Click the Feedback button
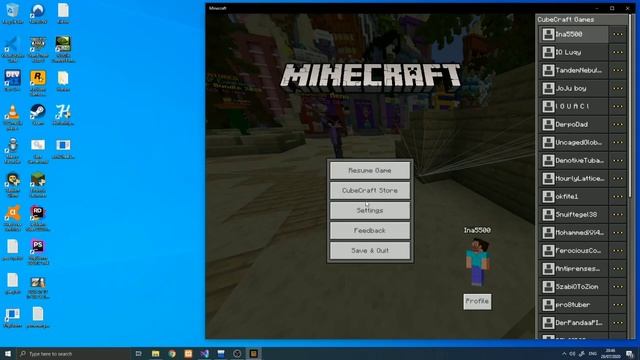640x360 pixels. (x=370, y=231)
